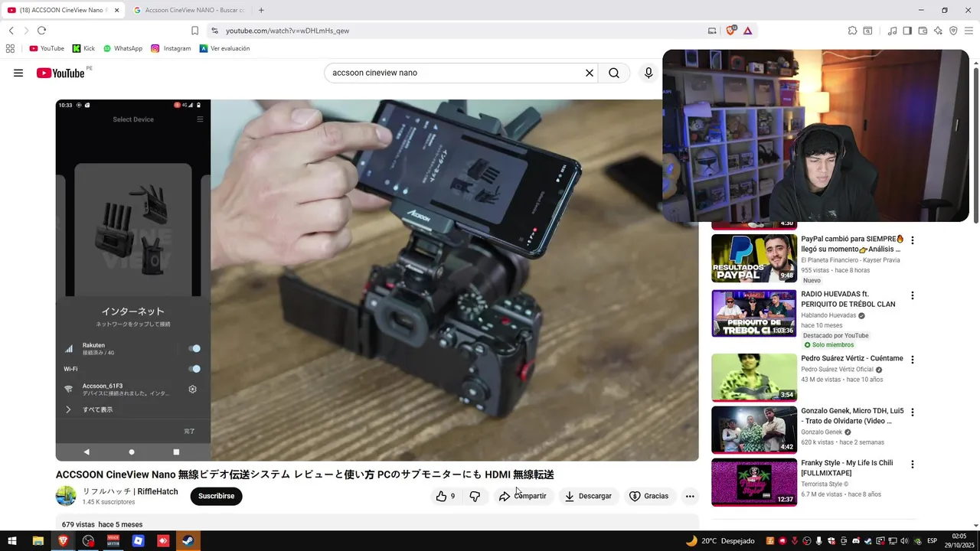Open site settings icon in address bar

pyautogui.click(x=214, y=31)
